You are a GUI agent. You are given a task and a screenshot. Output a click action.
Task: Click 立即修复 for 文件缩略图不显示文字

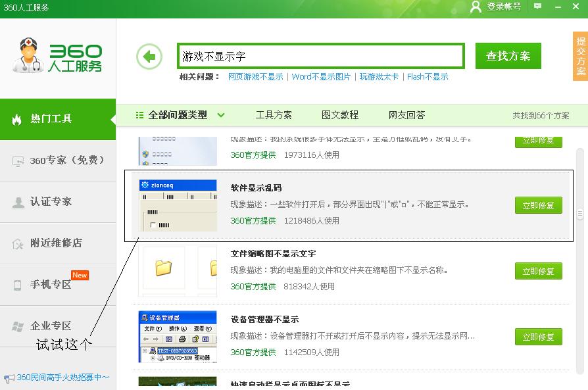coord(539,271)
